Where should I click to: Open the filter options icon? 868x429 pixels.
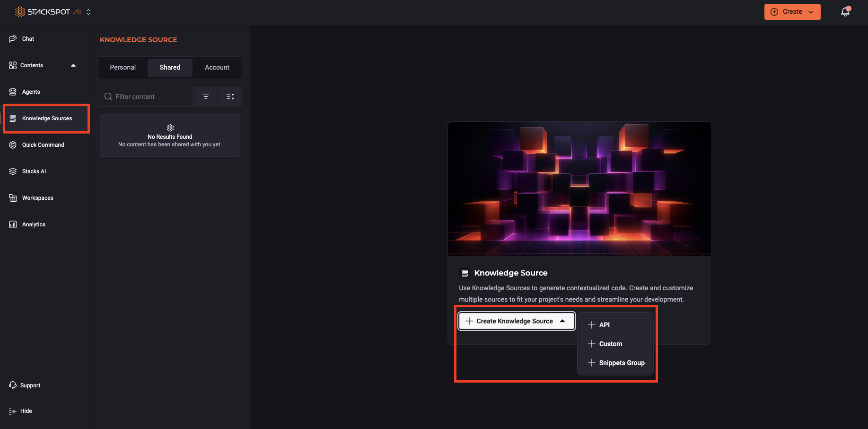click(206, 96)
